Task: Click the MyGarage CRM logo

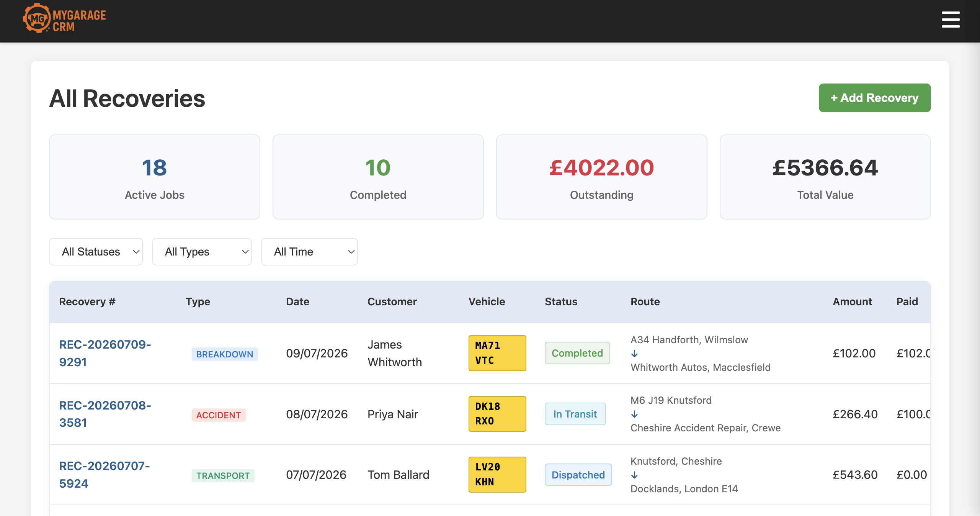Action: pos(64,18)
